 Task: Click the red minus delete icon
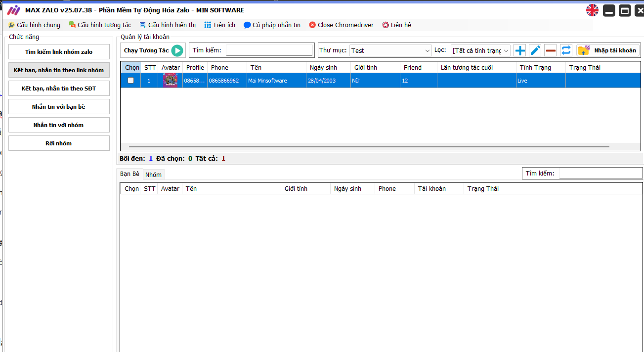551,50
